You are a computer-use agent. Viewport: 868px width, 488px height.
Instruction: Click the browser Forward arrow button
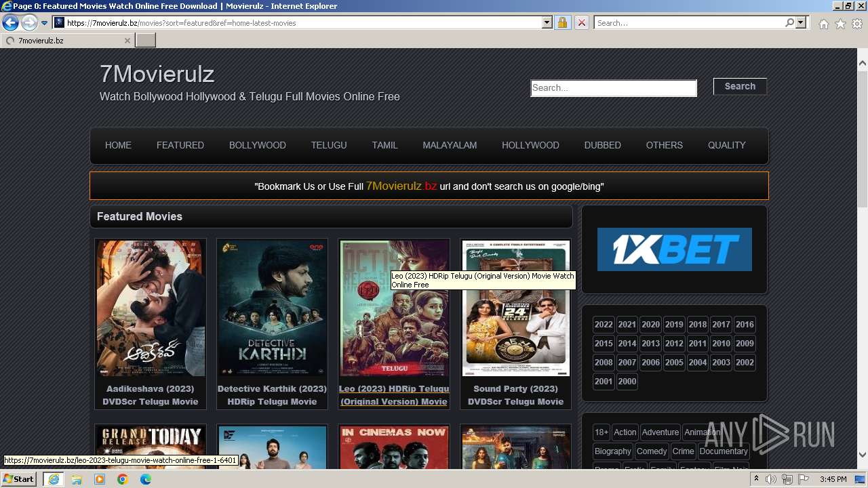point(29,23)
